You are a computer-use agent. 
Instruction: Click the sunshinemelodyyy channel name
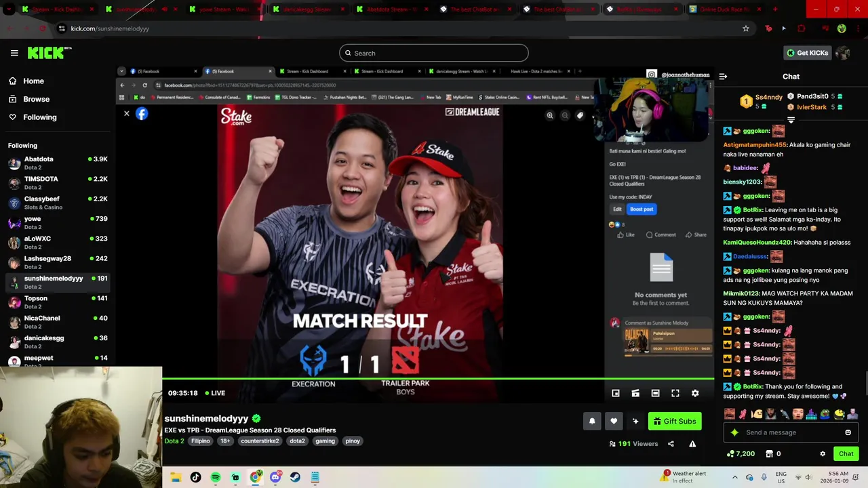point(206,418)
